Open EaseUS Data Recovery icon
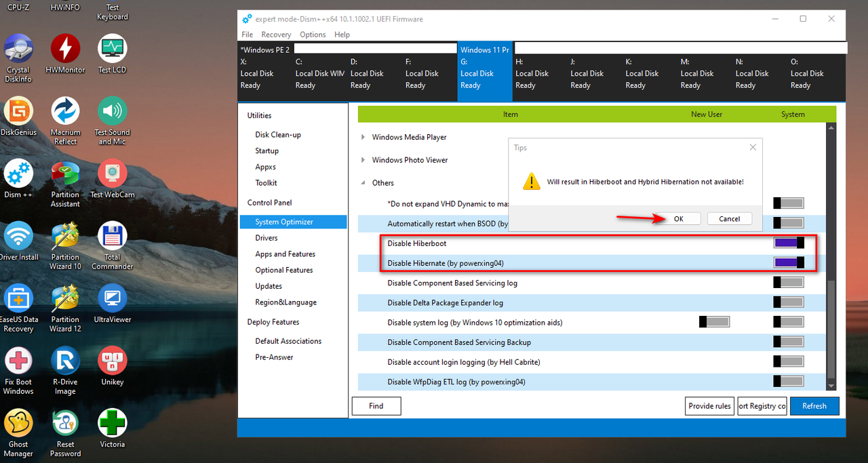Screen dimensions: 868x463 coord(18,308)
